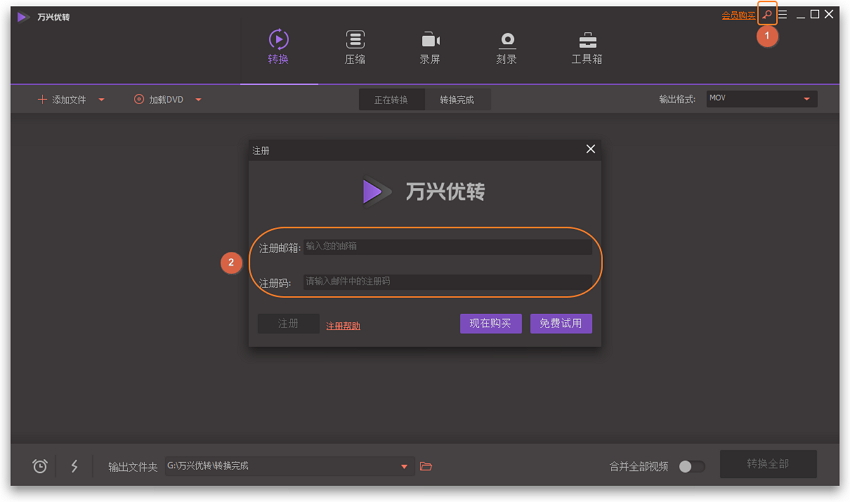Switch to the 正在转换 tab

[x=391, y=100]
